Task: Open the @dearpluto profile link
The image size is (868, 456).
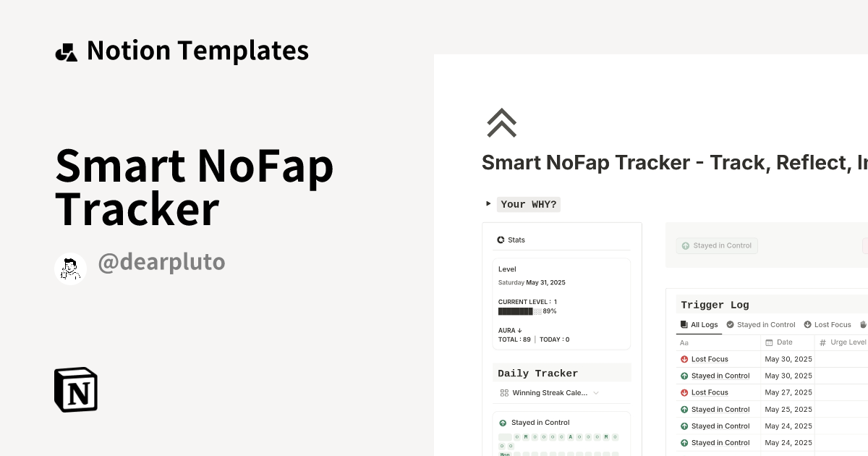Action: point(162,262)
